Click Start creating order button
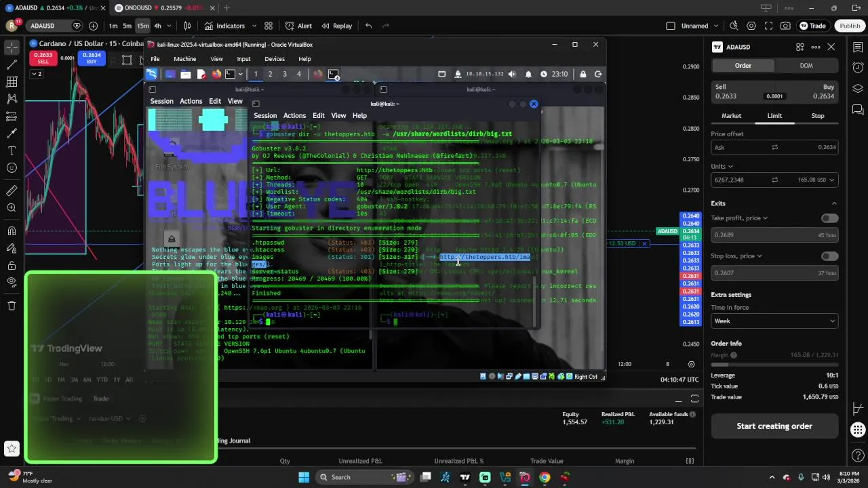The height and width of the screenshot is (488, 868). [x=774, y=426]
